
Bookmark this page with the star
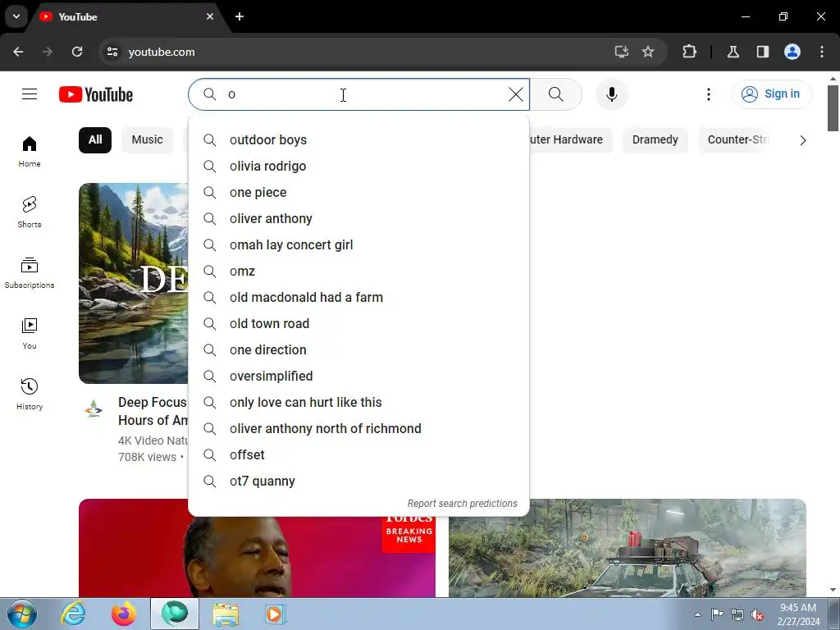coord(648,52)
